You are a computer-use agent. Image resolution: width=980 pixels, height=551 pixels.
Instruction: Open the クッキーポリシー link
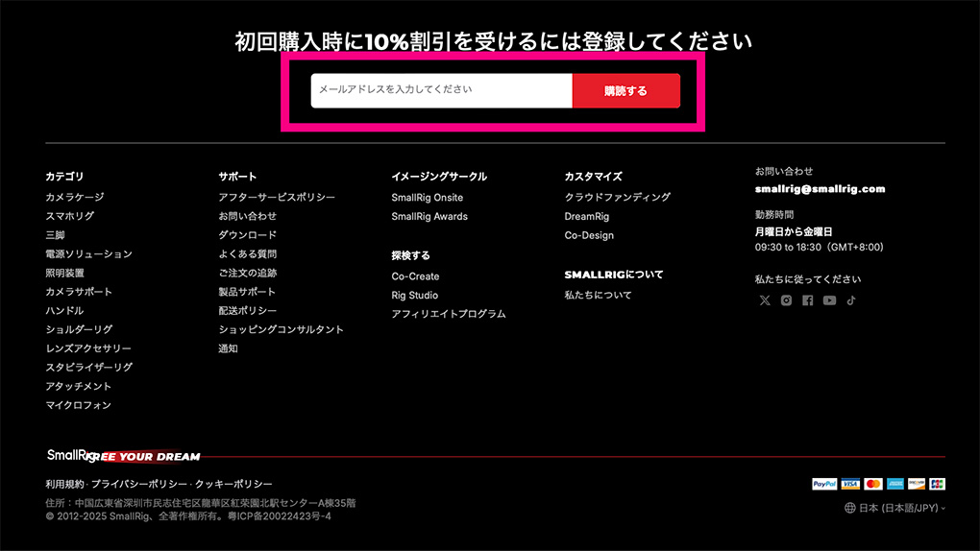point(233,484)
